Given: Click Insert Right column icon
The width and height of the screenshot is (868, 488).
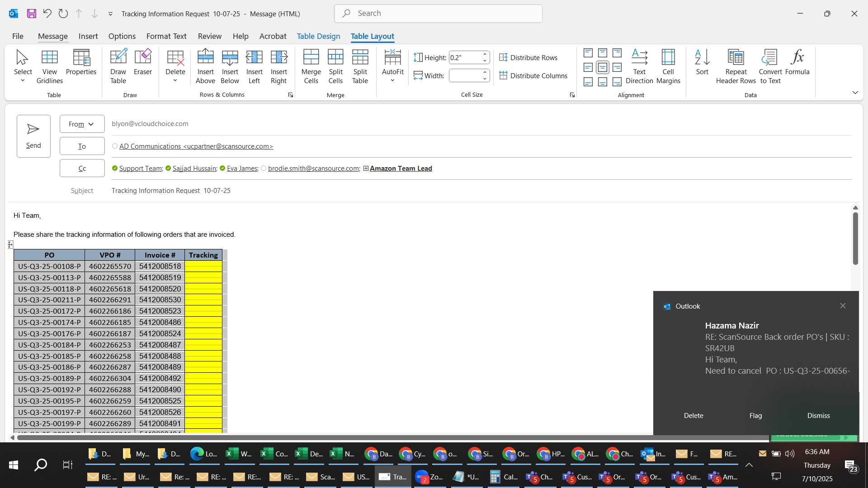Looking at the screenshot, I should [279, 67].
